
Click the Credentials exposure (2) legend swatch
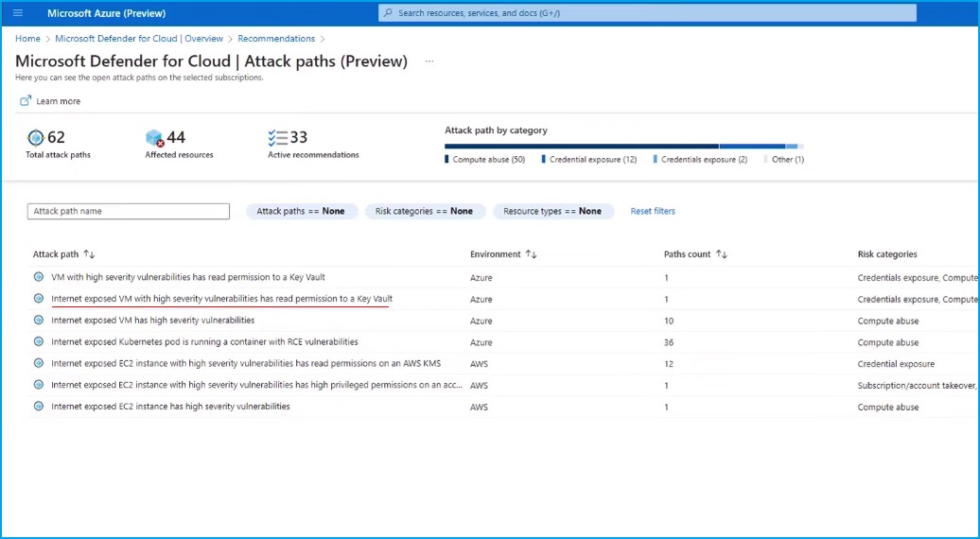(655, 159)
